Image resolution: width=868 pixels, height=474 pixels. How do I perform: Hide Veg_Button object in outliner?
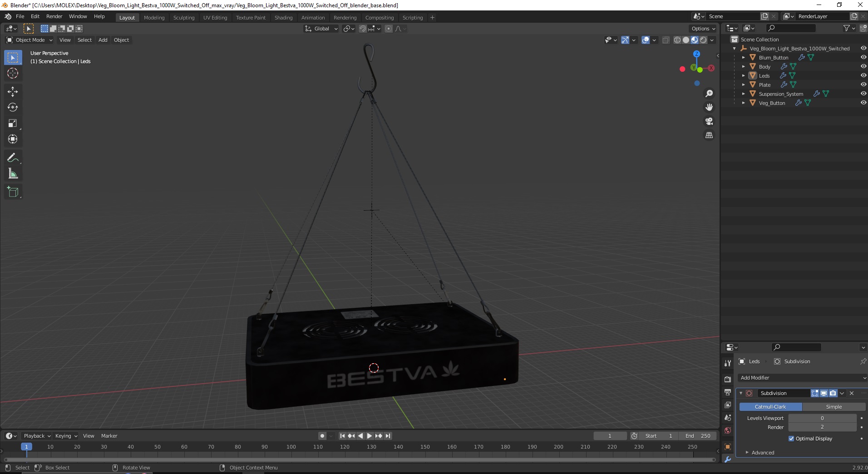tap(863, 103)
